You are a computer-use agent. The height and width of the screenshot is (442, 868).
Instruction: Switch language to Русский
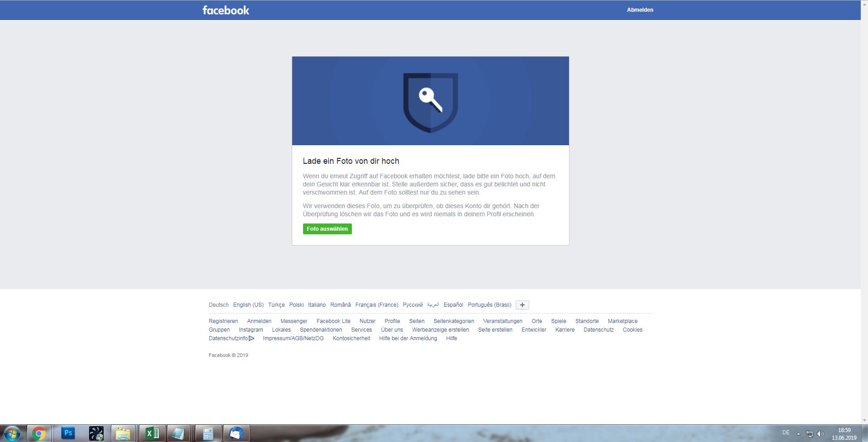413,305
